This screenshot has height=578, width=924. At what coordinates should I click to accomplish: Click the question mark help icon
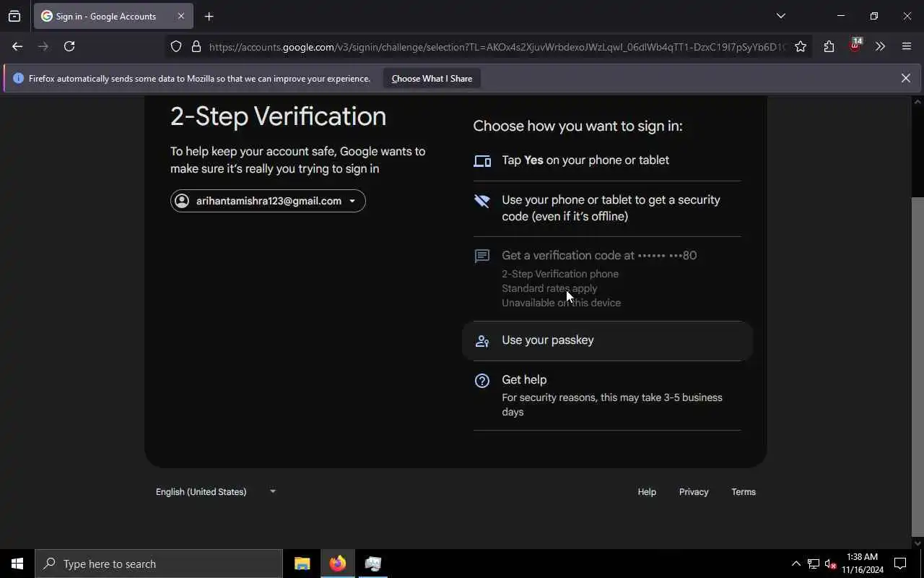coord(482,381)
